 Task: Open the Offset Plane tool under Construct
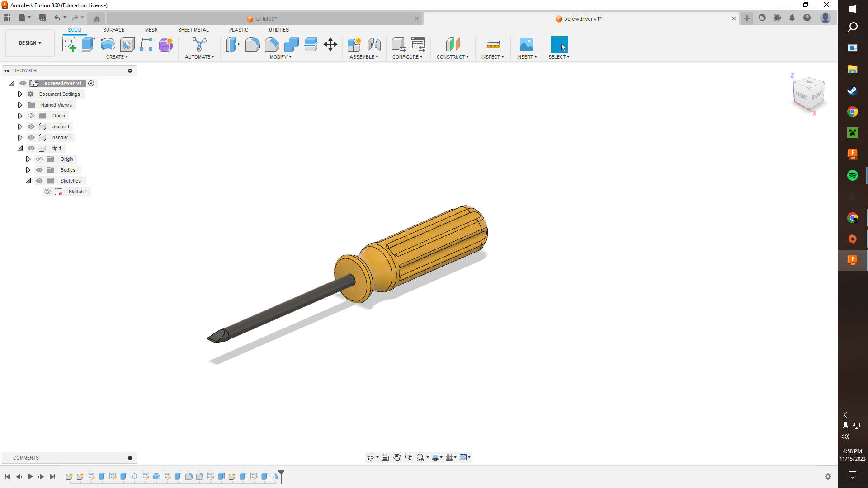click(x=453, y=44)
